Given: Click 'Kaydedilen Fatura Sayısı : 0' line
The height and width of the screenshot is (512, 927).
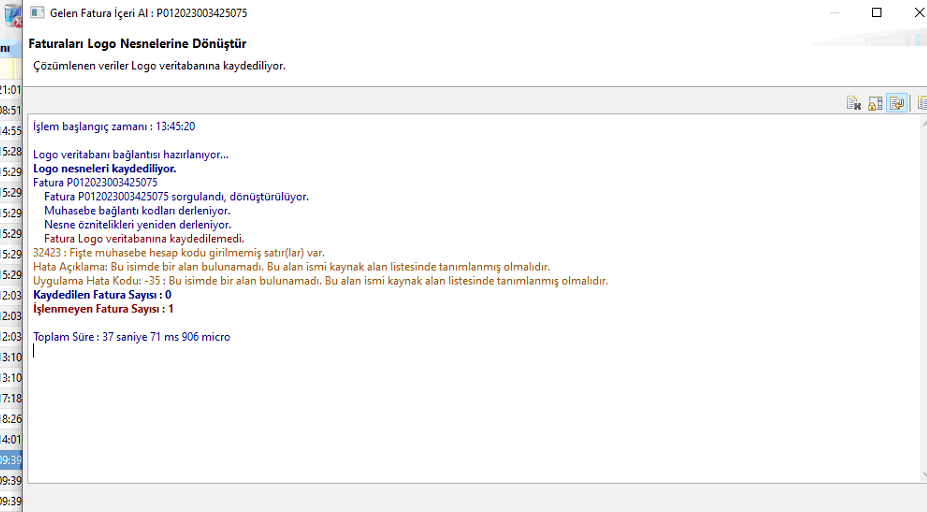Looking at the screenshot, I should [102, 295].
